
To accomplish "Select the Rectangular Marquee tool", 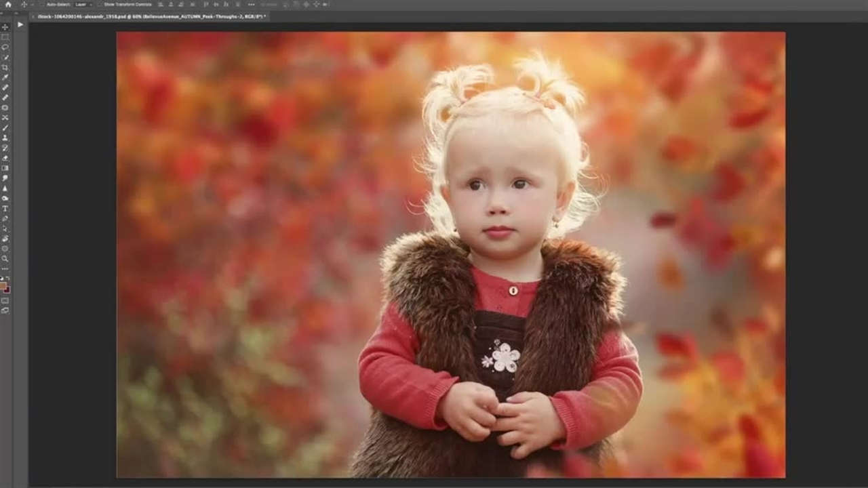I will pyautogui.click(x=5, y=37).
